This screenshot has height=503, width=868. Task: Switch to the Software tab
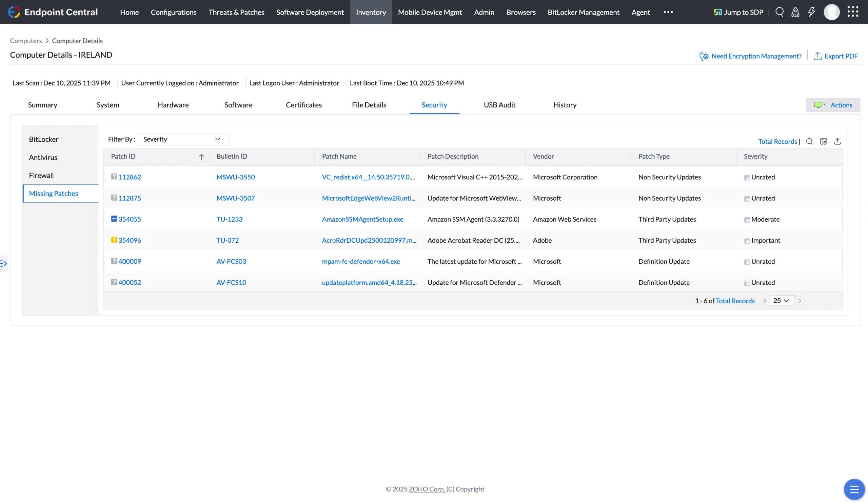click(238, 105)
